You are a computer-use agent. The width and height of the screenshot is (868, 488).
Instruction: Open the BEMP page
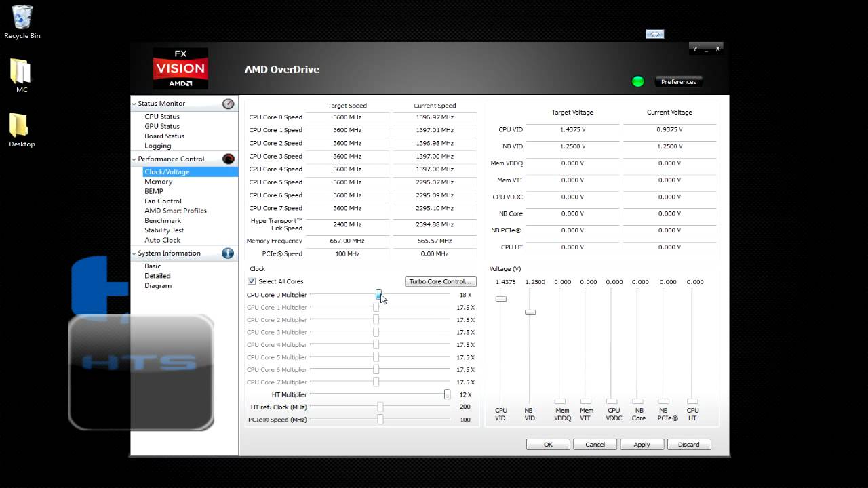click(154, 191)
